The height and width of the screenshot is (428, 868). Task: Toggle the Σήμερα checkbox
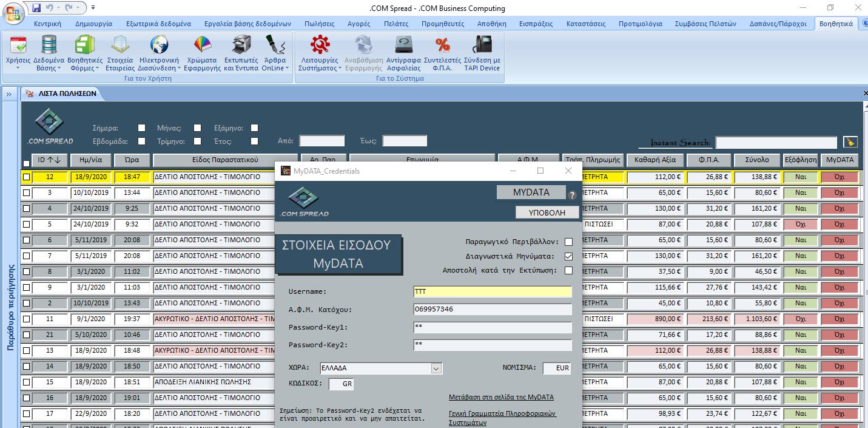point(141,128)
